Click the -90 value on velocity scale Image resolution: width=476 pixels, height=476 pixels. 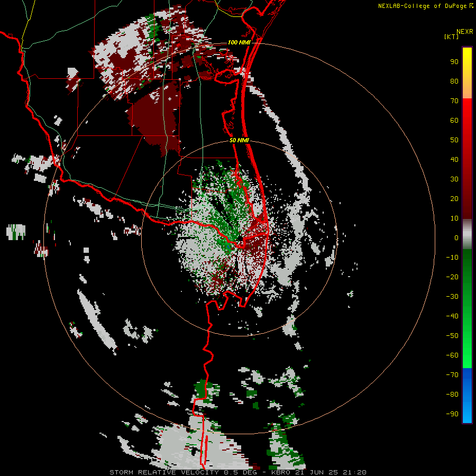click(452, 414)
